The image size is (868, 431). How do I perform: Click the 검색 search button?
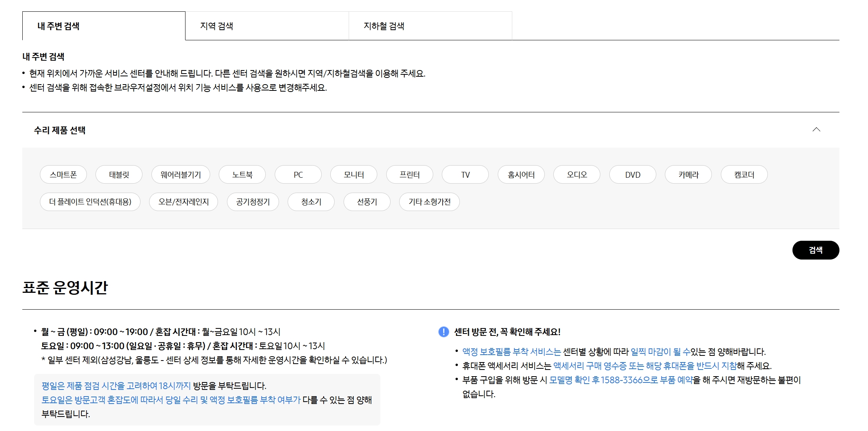click(816, 250)
